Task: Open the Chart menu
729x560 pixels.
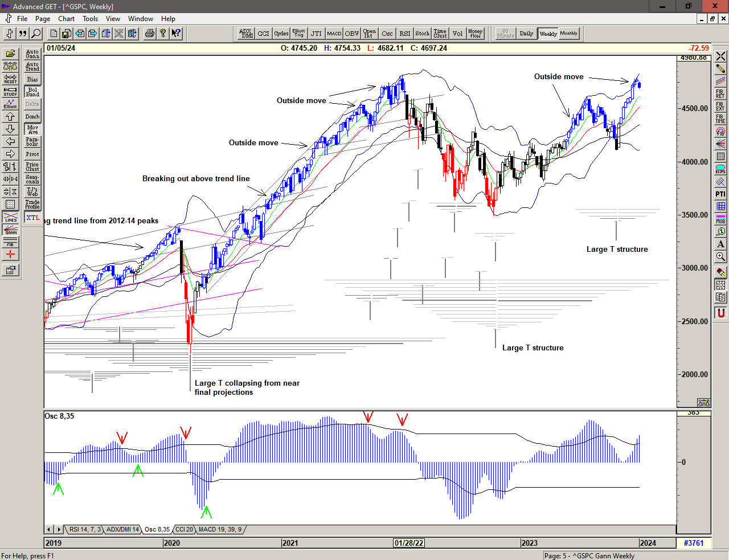Action: [x=66, y=19]
